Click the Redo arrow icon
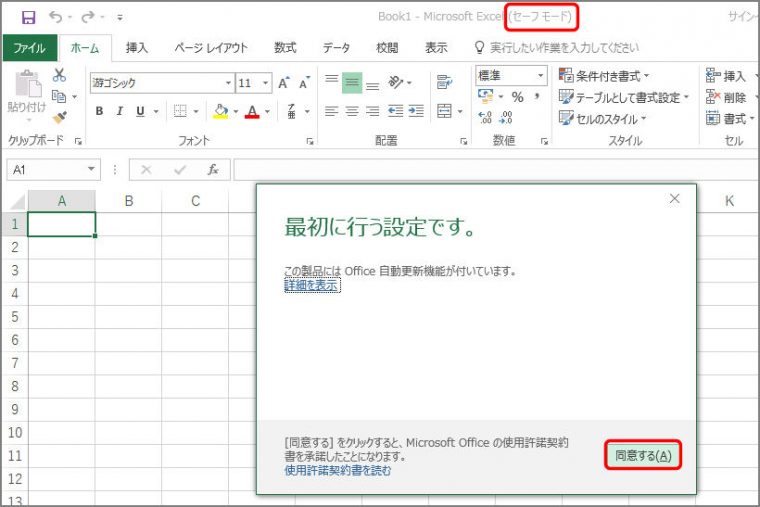This screenshot has height=507, width=760. pyautogui.click(x=88, y=17)
